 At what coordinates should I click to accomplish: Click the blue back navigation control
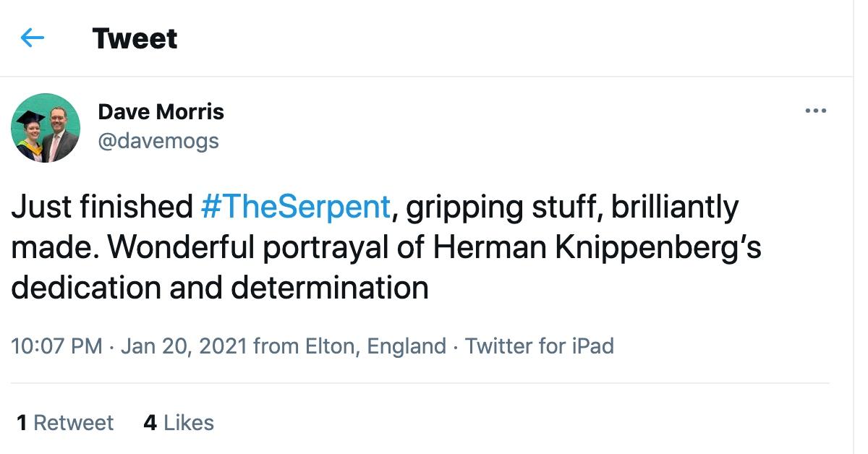(x=33, y=38)
